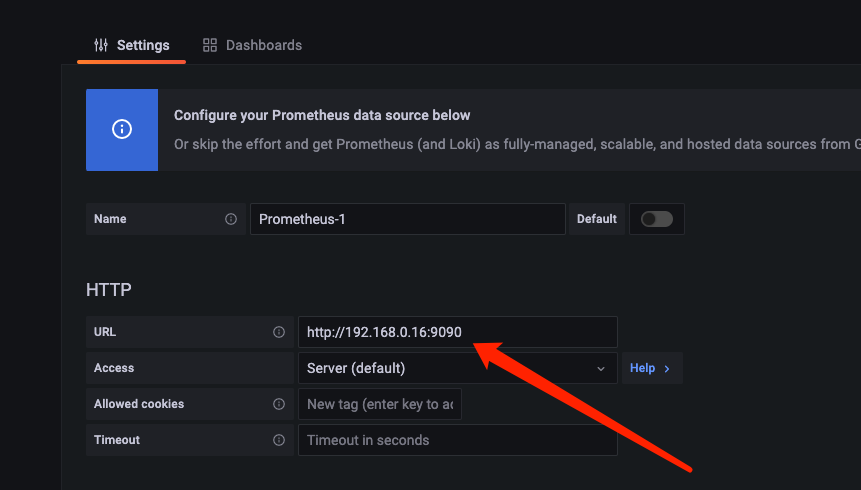Click the Default label beside the switch
861x490 pixels.
click(597, 219)
